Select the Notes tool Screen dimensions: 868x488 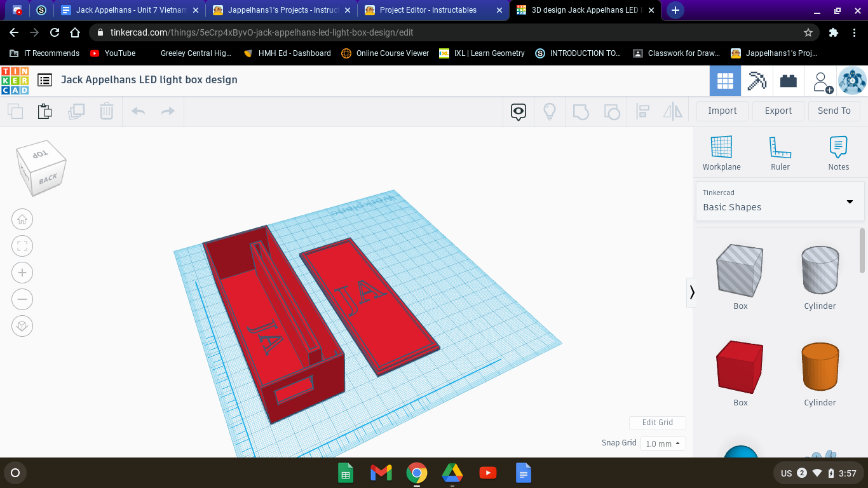838,152
